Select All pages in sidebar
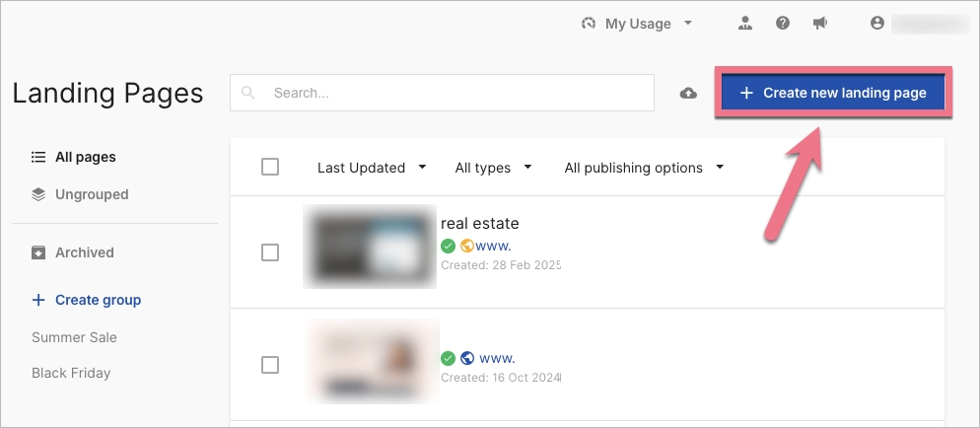Screen dimensions: 980x428 point(86,157)
